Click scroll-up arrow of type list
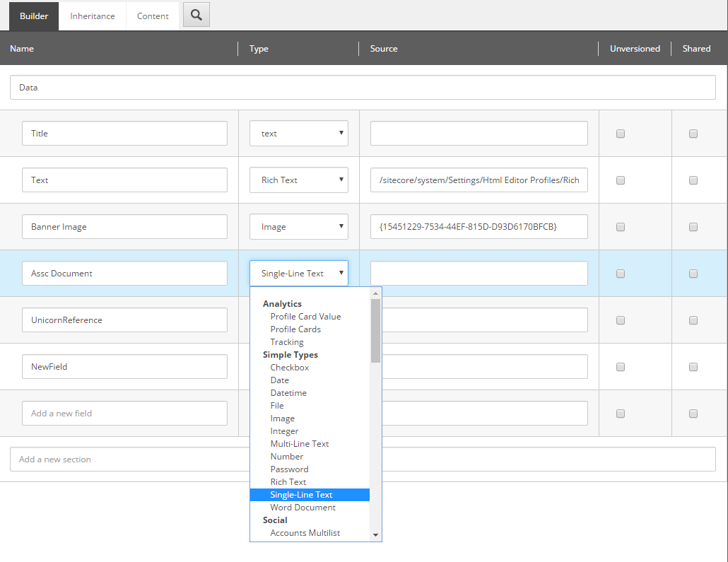The height and width of the screenshot is (562, 728). 375,293
